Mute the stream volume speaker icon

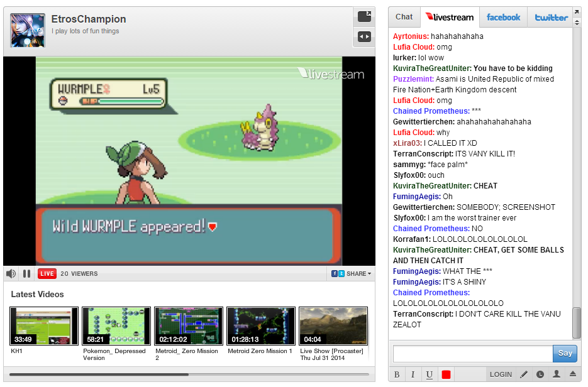point(11,274)
